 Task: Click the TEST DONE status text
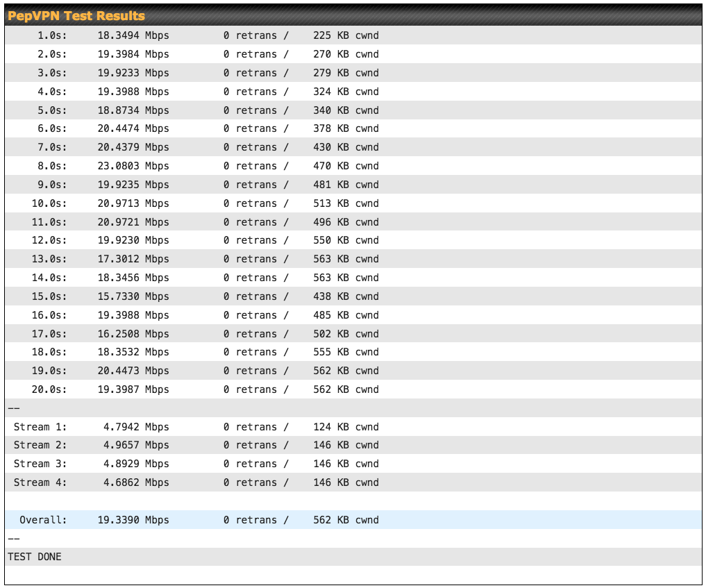point(35,557)
